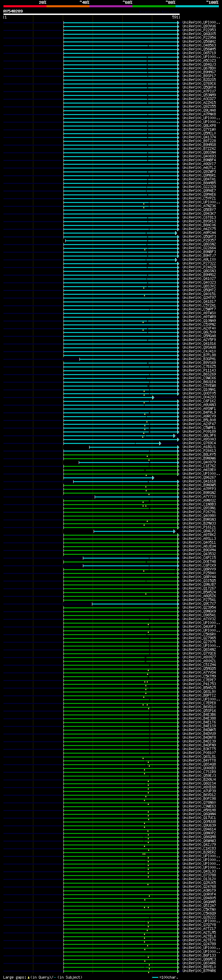Image resolution: width=222 pixels, height=980 pixels.
Task: Select the UniRef100_Q7Y1W0 entry
Action: coord(199,130)
